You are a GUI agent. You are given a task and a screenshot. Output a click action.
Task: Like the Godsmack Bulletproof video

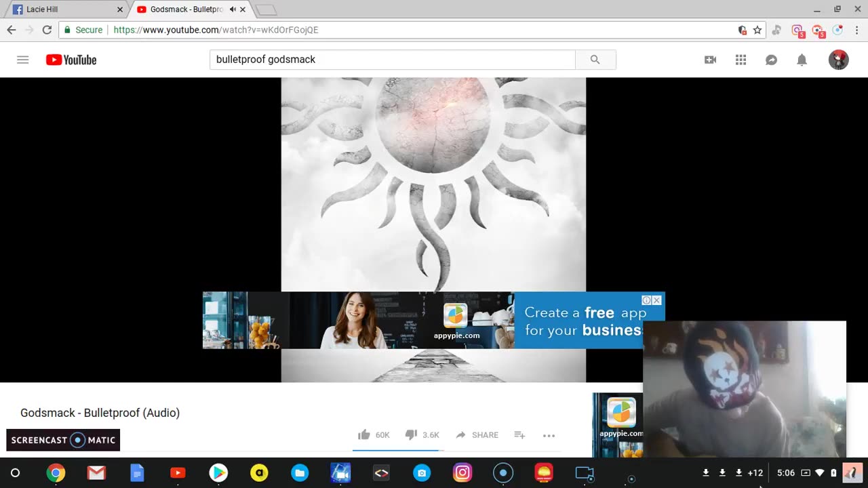pyautogui.click(x=364, y=434)
